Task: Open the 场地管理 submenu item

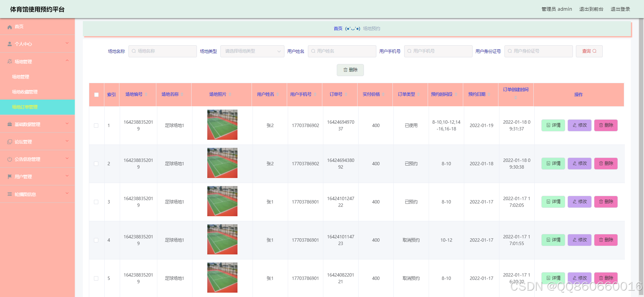Action: [x=37, y=77]
